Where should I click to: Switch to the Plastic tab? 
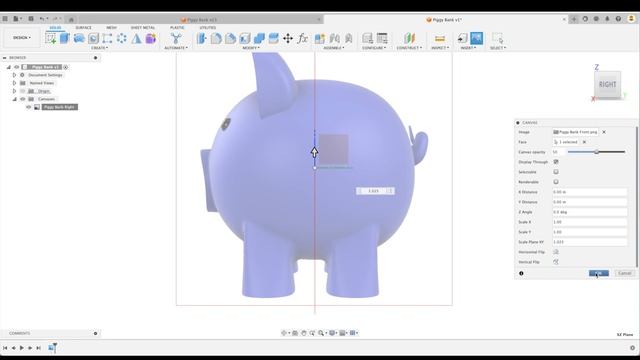pos(177,28)
